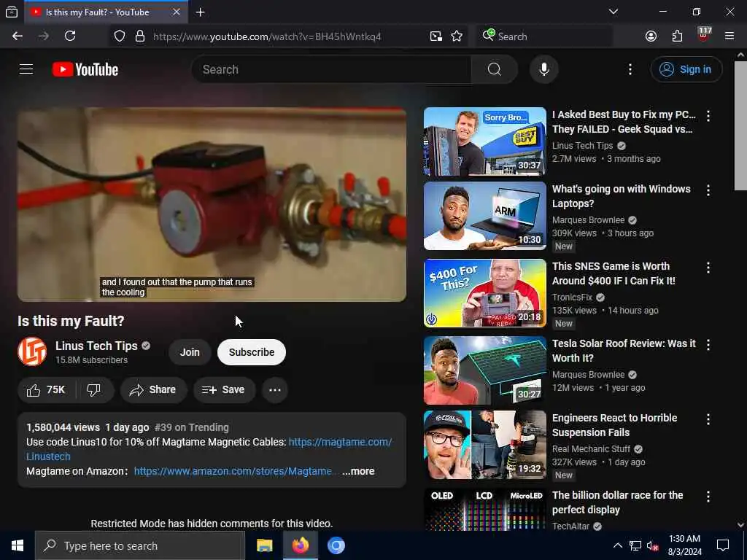Image resolution: width=747 pixels, height=560 pixels.
Task: Expand video description with ...more
Action: pos(358,472)
